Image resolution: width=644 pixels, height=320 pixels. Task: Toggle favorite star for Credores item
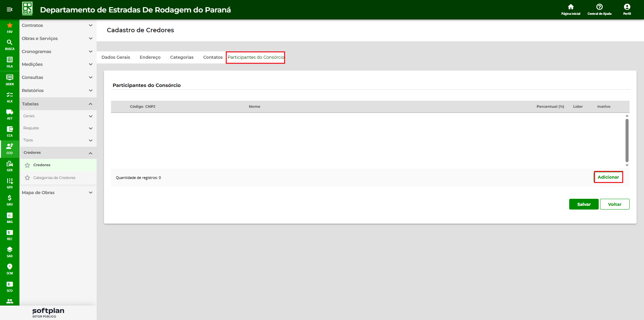pos(28,165)
